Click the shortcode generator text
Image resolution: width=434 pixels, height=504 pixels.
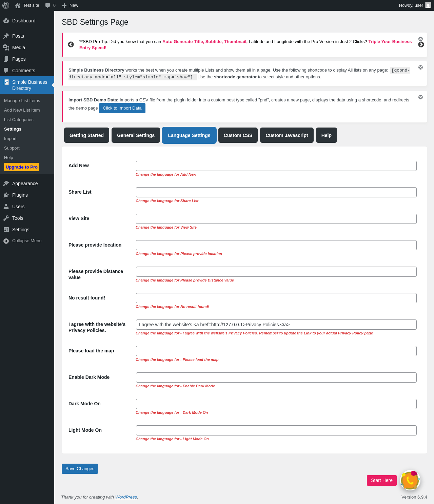235,77
